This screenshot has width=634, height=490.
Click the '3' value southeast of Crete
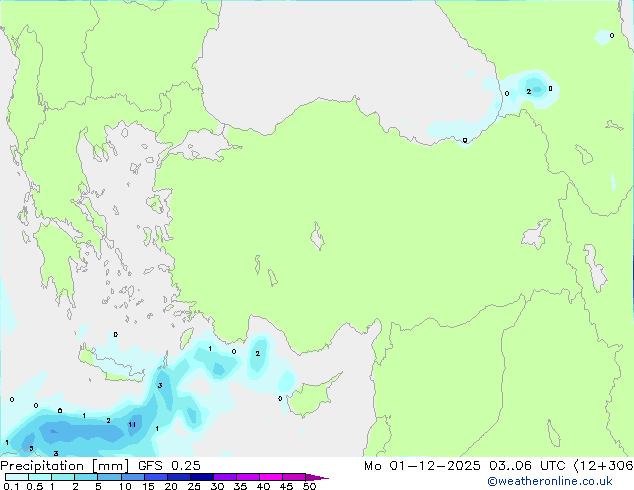coord(160,385)
